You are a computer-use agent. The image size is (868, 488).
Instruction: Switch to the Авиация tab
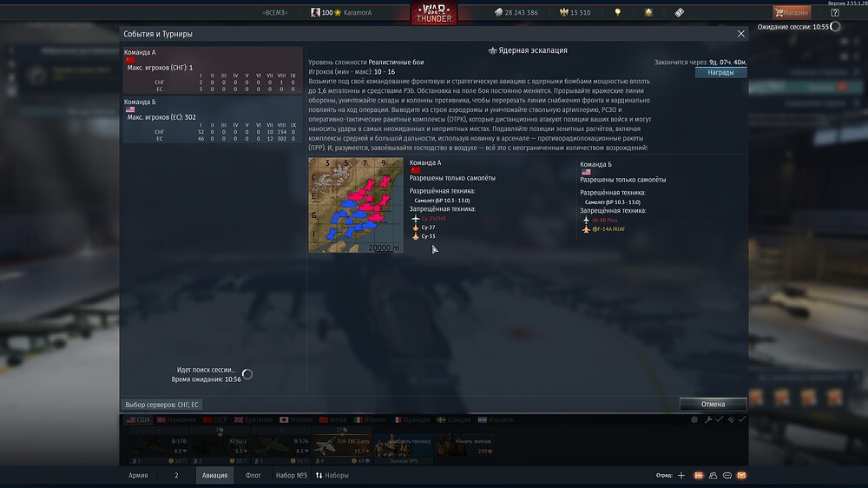pyautogui.click(x=214, y=475)
